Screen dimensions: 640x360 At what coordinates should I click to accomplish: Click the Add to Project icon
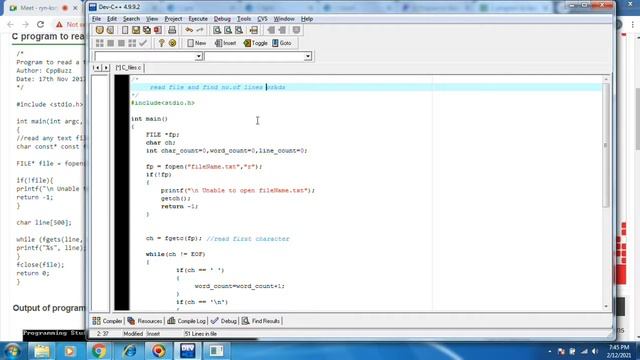pos(271,30)
